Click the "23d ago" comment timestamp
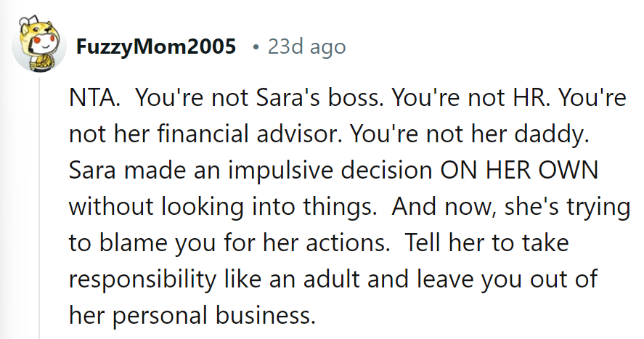The width and height of the screenshot is (644, 339). [306, 48]
